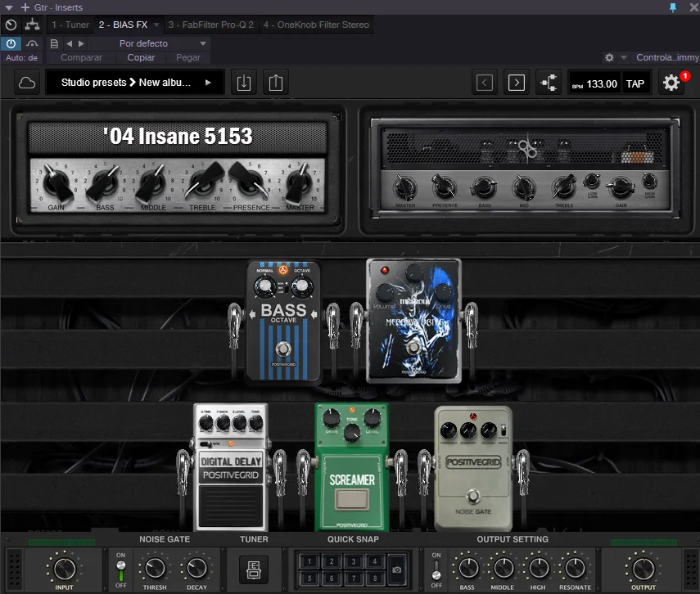Click Auto: de automation label
This screenshot has height=594, width=700.
click(21, 57)
